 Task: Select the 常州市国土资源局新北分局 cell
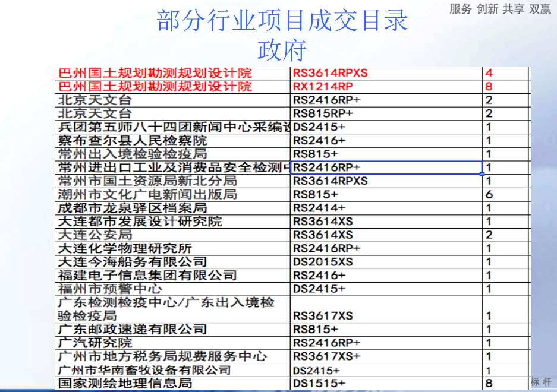pyautogui.click(x=172, y=181)
